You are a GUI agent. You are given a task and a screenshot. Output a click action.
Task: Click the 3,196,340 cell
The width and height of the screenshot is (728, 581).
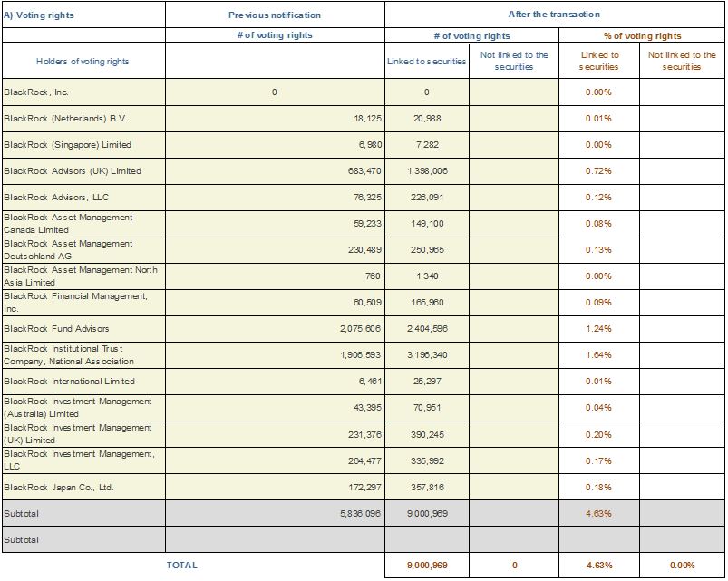point(427,355)
